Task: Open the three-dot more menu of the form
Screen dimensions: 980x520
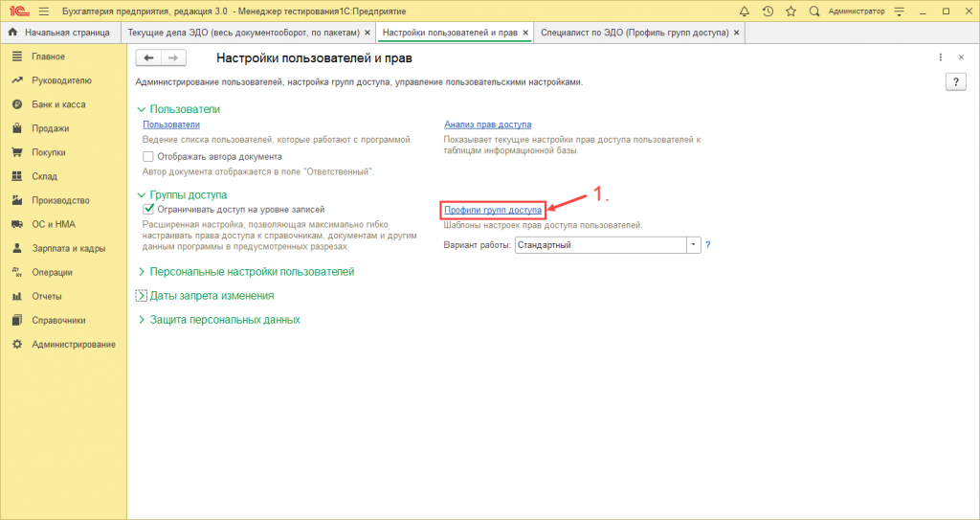Action: pyautogui.click(x=940, y=57)
